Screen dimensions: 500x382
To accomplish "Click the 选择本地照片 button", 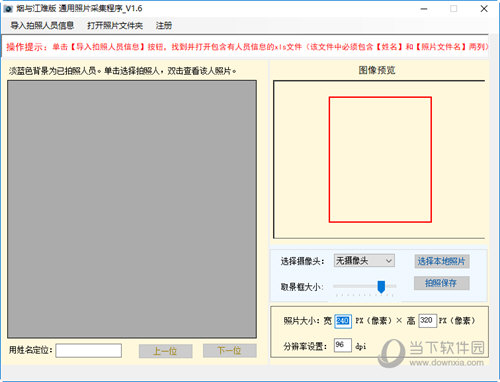I will point(442,261).
